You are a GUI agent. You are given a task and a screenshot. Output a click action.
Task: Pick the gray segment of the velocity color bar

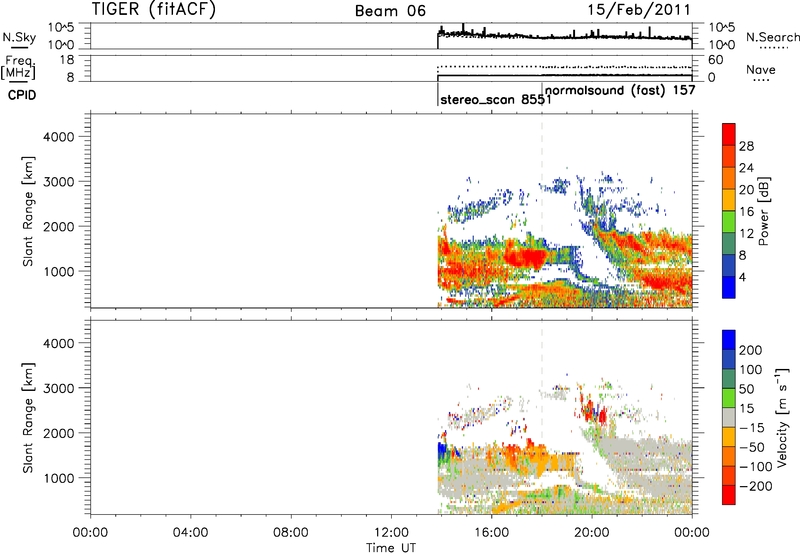tap(729, 417)
